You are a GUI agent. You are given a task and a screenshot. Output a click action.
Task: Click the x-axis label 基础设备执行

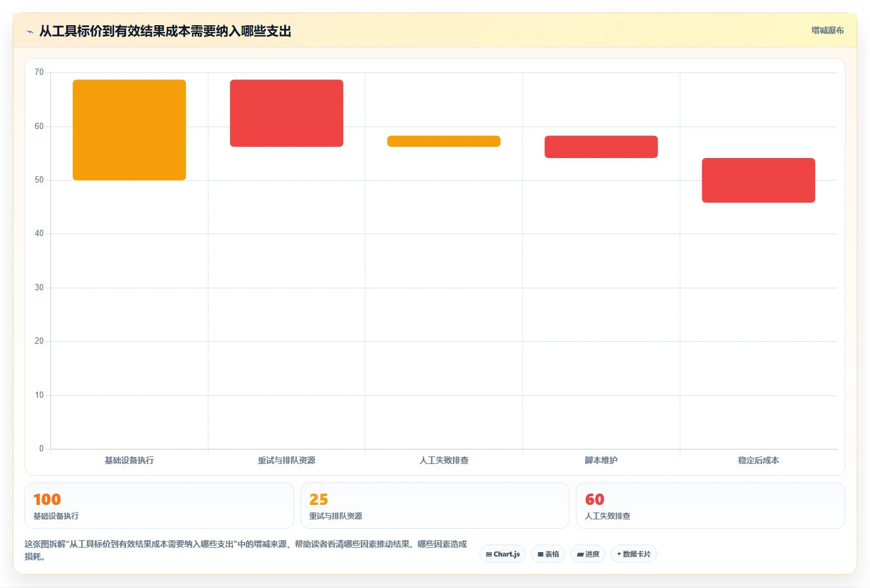click(x=129, y=460)
